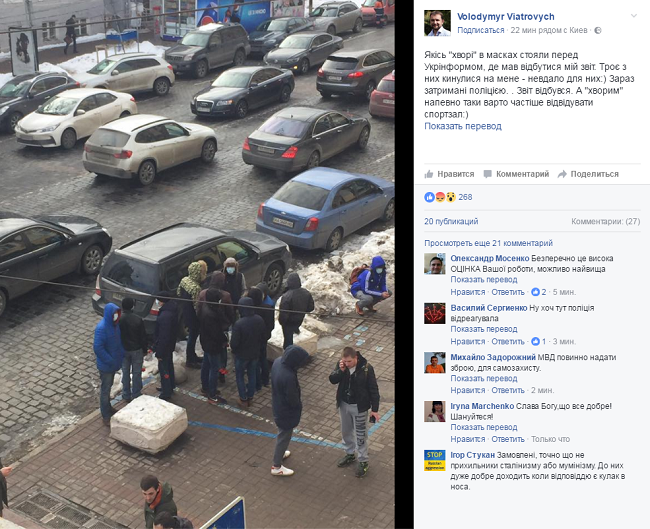This screenshot has height=529, width=650.
Task: Click Ігор Стукан STOP avatar
Action: click(434, 461)
